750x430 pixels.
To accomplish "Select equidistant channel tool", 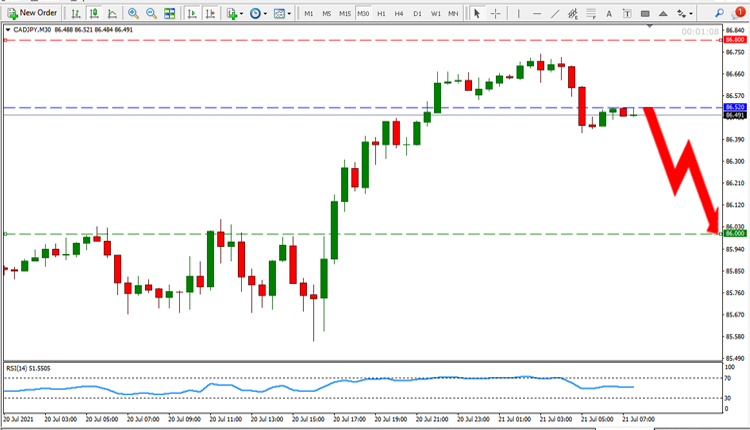I will click(573, 13).
